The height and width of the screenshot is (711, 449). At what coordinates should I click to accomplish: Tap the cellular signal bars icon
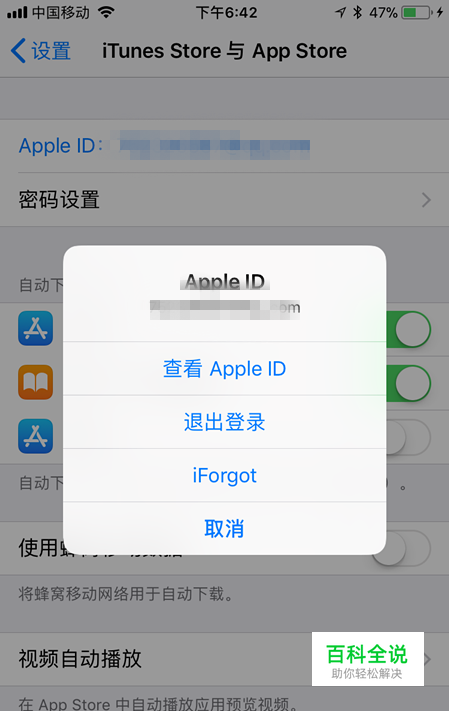click(17, 13)
